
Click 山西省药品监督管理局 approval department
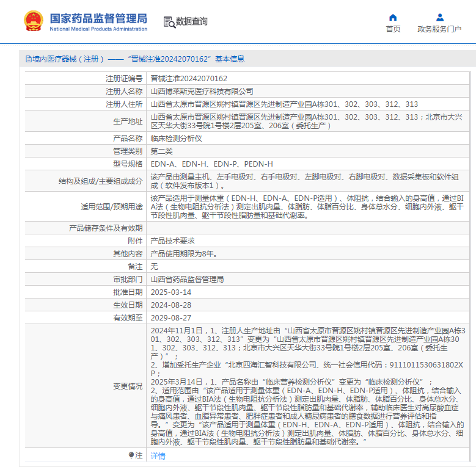point(187,280)
